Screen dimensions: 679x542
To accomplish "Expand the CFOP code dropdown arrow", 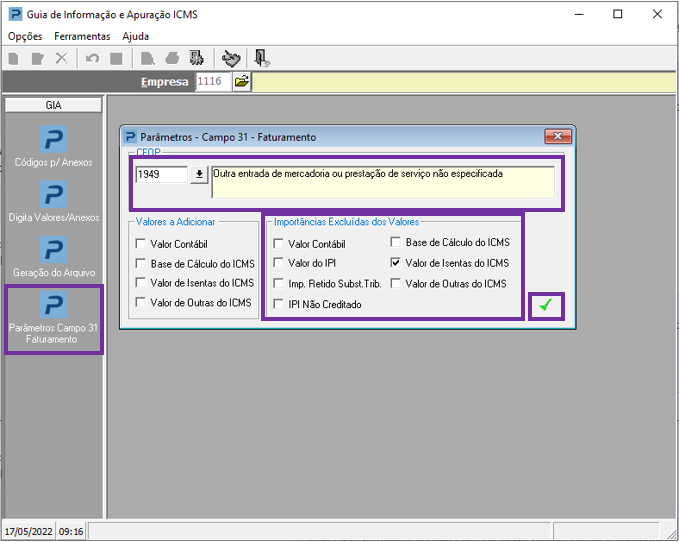I will (199, 174).
